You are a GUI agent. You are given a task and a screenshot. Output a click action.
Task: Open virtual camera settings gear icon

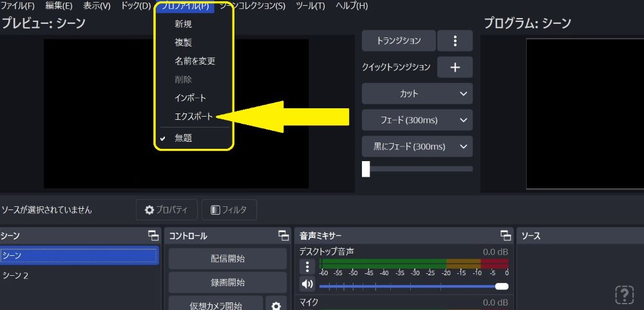[276, 303]
